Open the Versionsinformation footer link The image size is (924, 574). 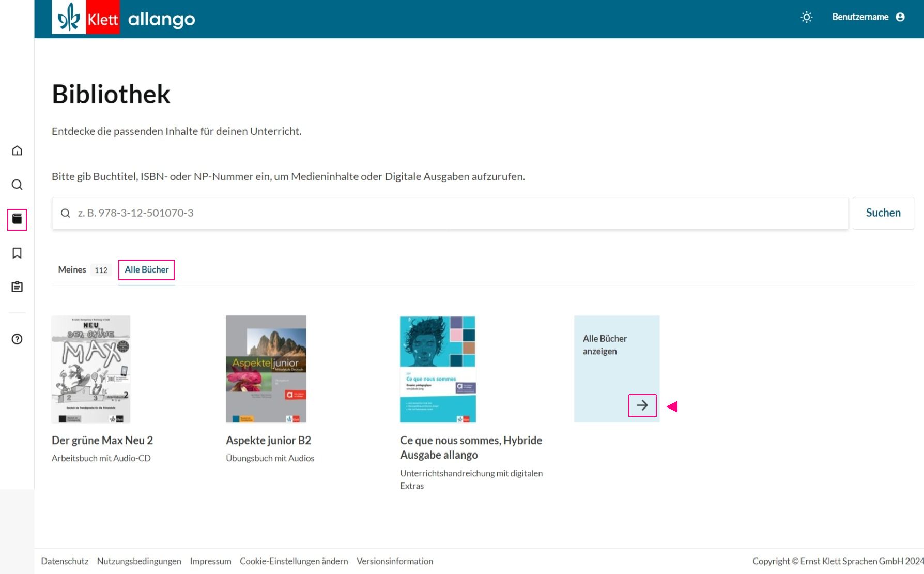pos(395,561)
